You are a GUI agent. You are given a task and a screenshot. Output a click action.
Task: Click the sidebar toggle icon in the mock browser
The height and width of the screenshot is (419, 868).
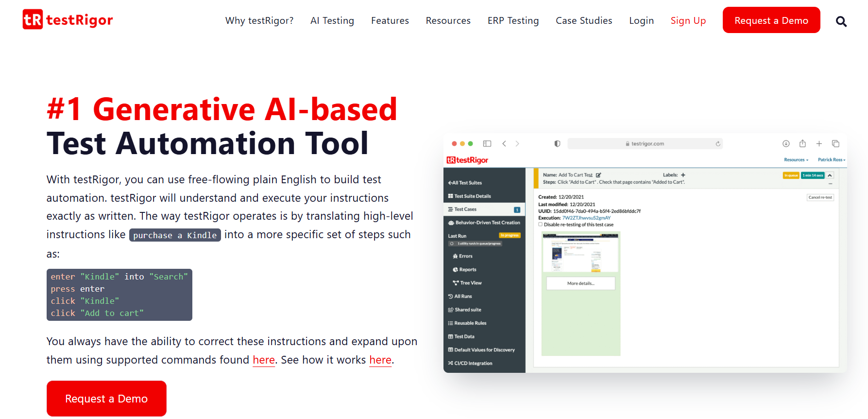(487, 143)
